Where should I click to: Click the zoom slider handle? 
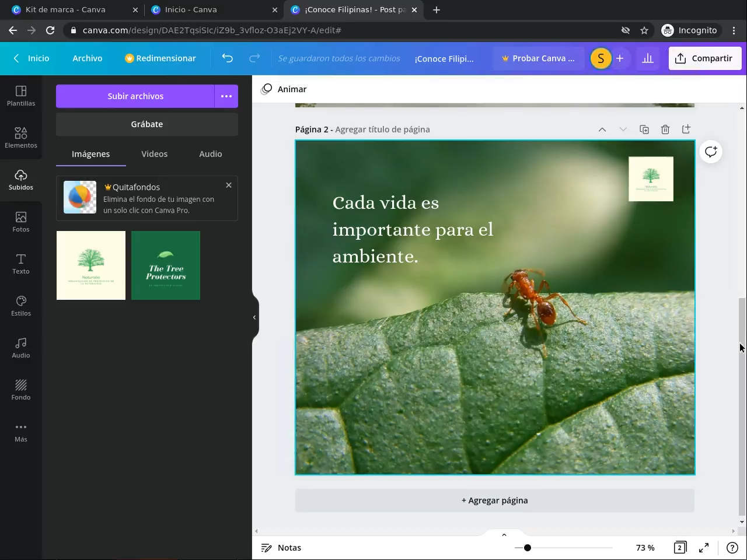[x=527, y=548]
